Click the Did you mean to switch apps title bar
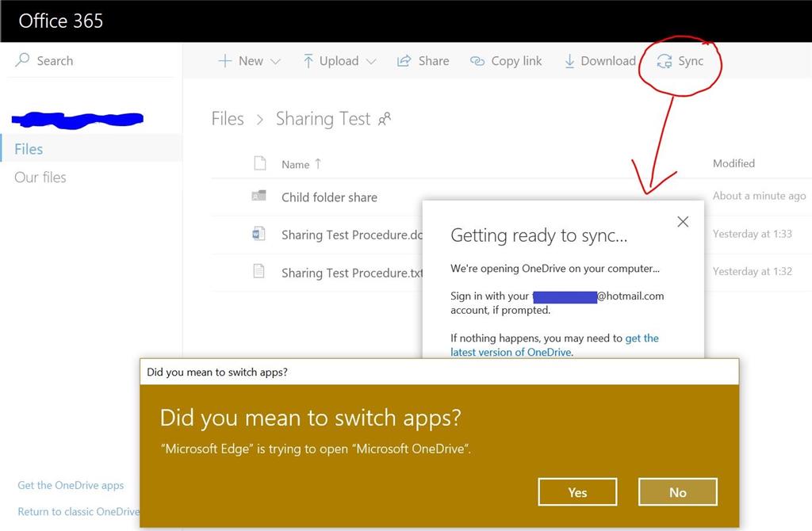 click(439, 372)
